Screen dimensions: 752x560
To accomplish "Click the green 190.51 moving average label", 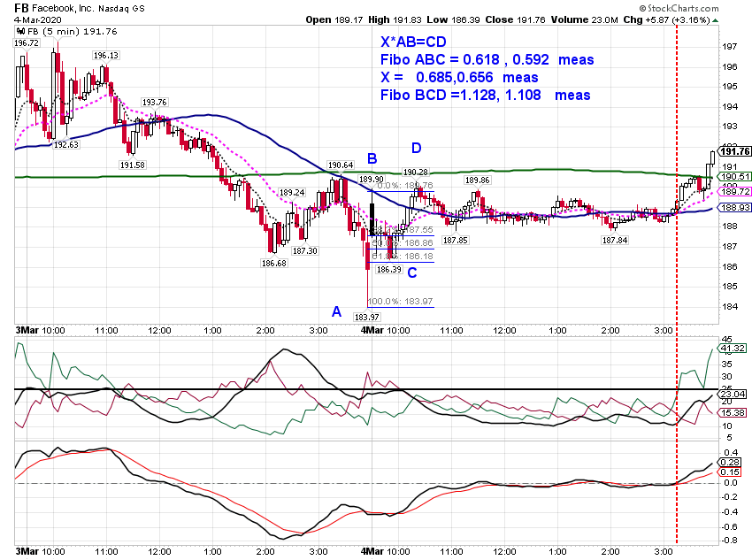I will tap(735, 176).
